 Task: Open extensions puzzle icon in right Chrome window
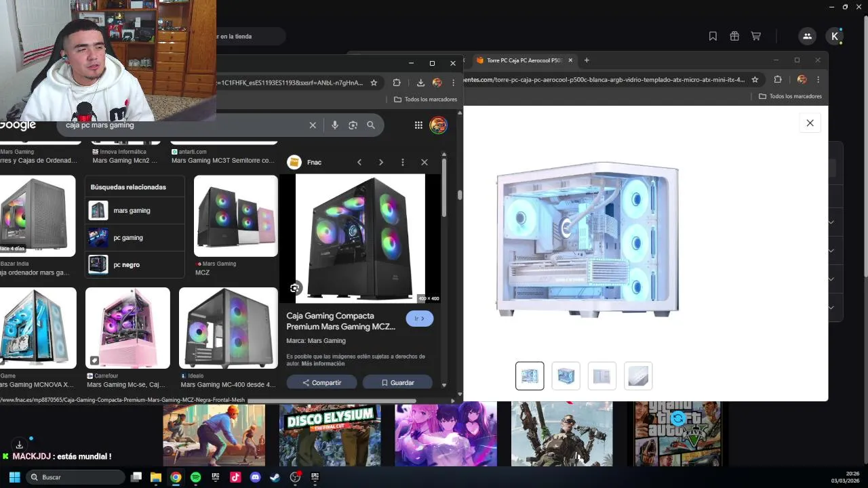point(778,80)
